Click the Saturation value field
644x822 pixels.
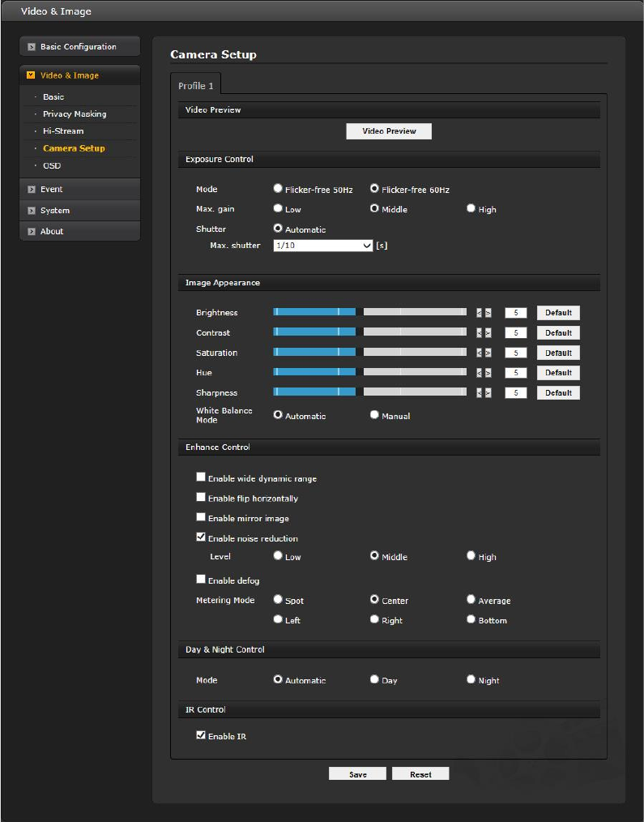click(516, 353)
